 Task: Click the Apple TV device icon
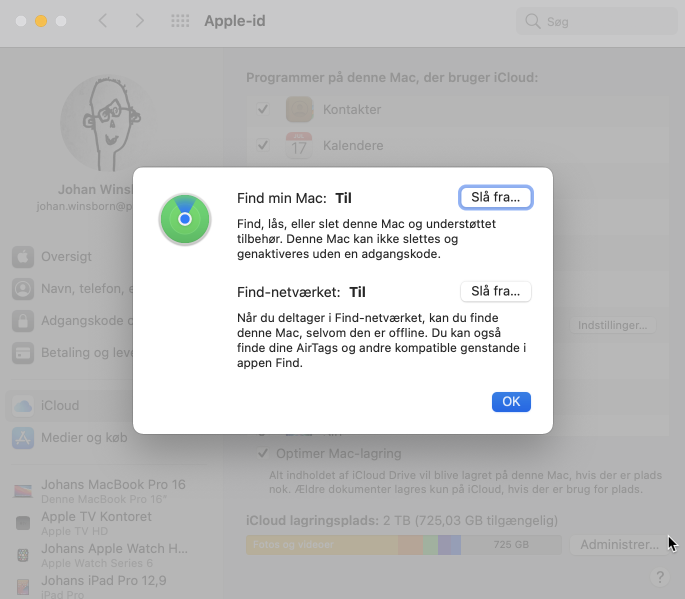point(23,523)
